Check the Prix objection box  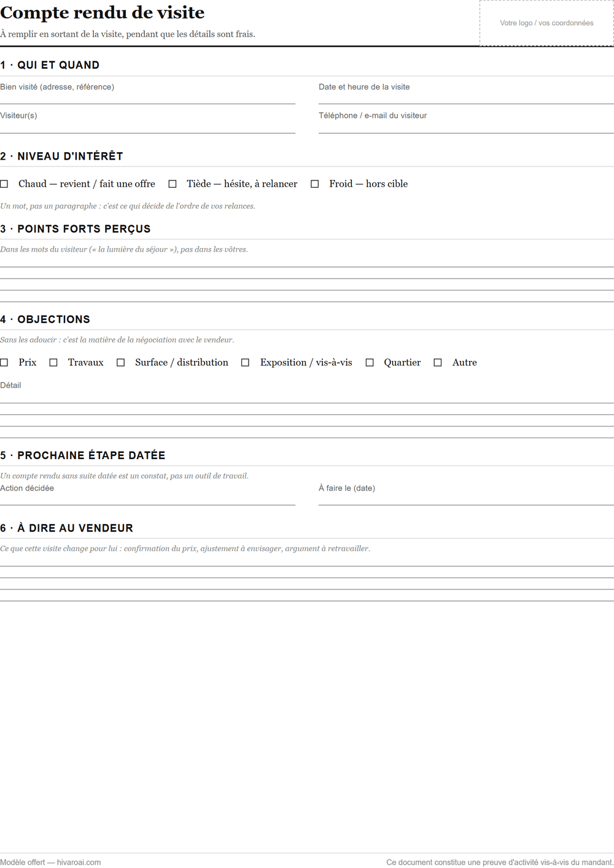click(x=4, y=363)
